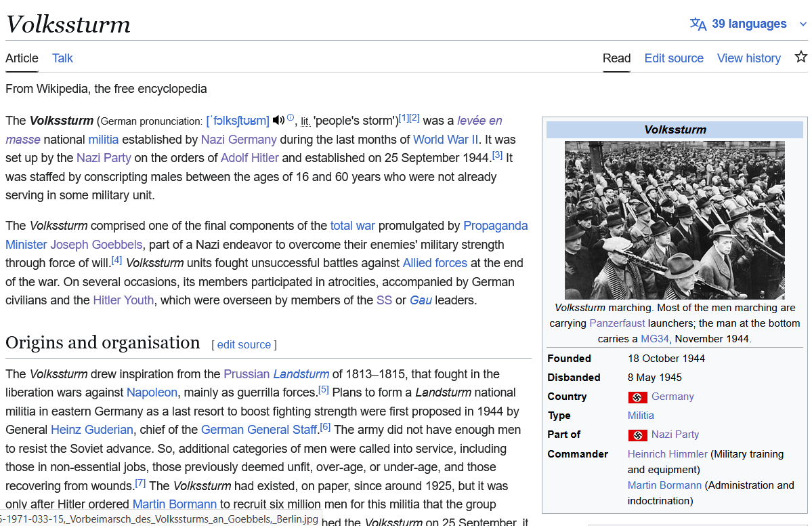Follow the levée en masse link

point(479,121)
